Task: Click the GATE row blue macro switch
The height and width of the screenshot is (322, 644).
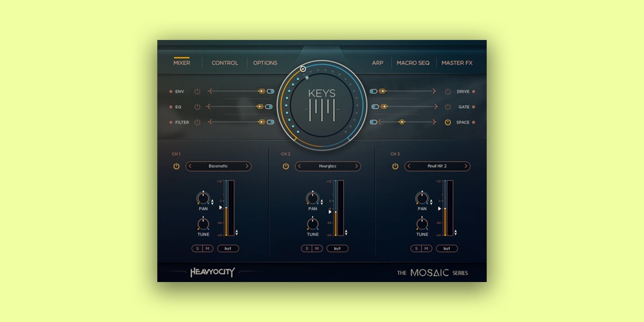Action: pos(375,106)
